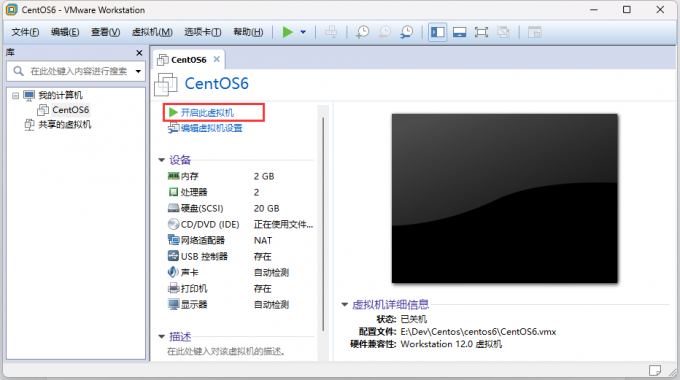Click the green power-on toolbar button
The width and height of the screenshot is (680, 380).
[x=288, y=32]
